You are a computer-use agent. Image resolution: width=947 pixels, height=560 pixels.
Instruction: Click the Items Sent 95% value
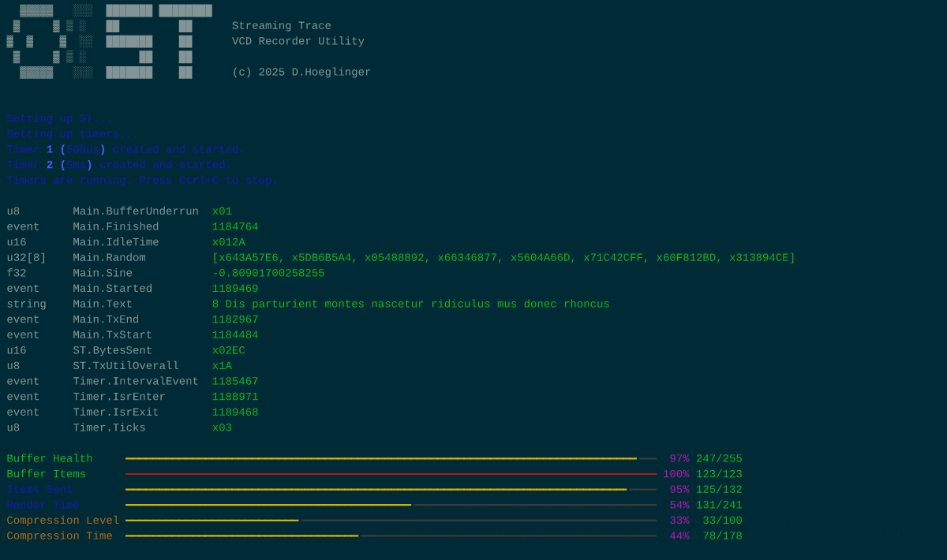click(679, 490)
